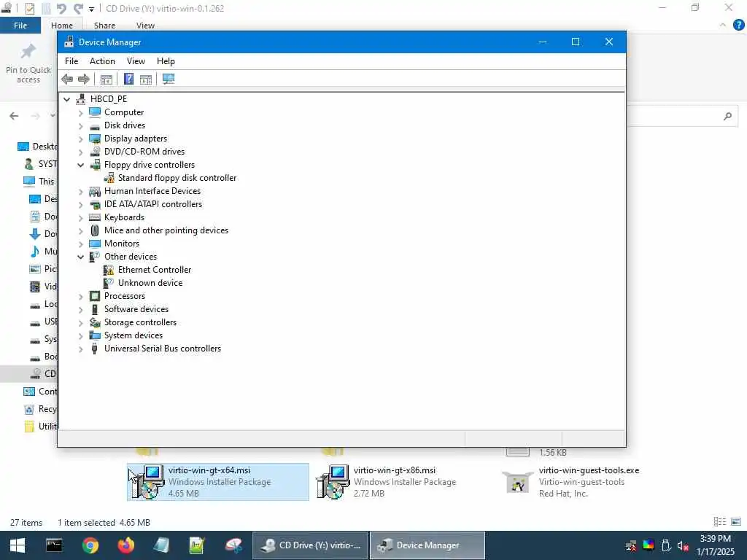Switch Explorer to details view layout icon
This screenshot has height=560, width=747.
click(720, 522)
